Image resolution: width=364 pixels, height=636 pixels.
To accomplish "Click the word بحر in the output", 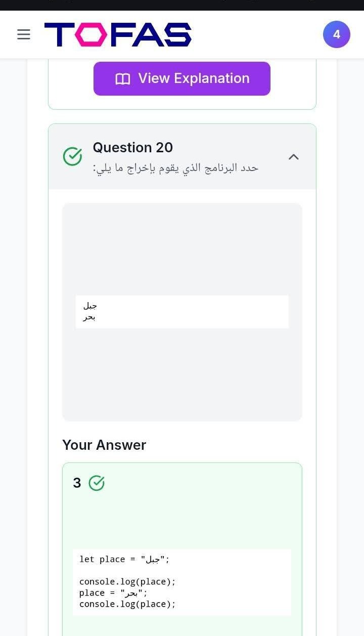I will pos(89,317).
